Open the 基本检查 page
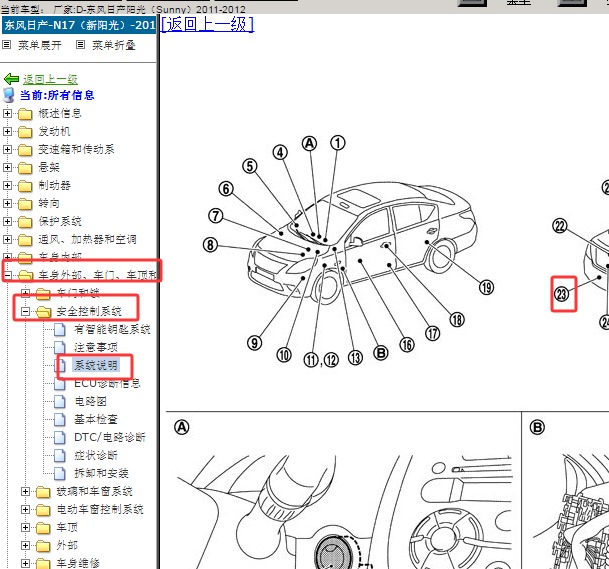Image resolution: width=609 pixels, height=569 pixels. click(x=96, y=419)
